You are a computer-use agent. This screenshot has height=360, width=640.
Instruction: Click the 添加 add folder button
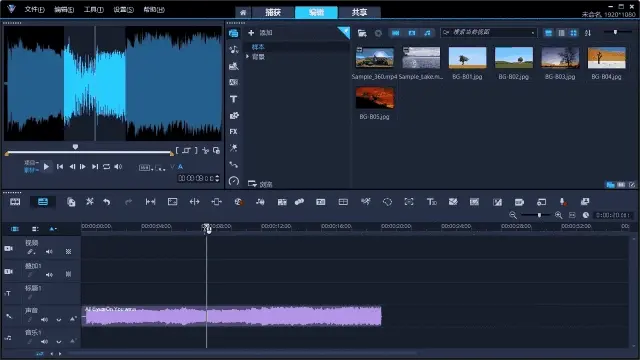(x=260, y=33)
